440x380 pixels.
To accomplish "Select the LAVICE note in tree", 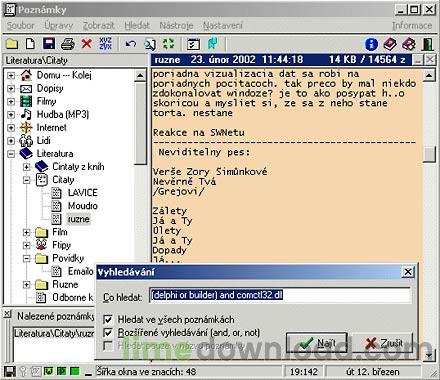I will click(82, 193).
